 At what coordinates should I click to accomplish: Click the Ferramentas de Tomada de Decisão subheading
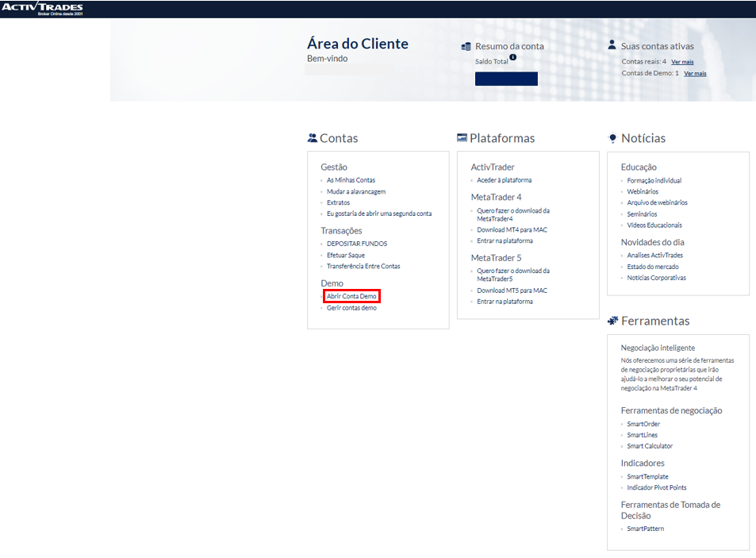pos(670,510)
